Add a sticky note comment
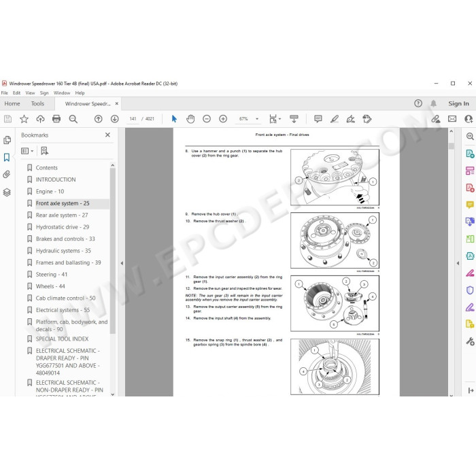Screen dimensions: 476x476 pyautogui.click(x=318, y=119)
